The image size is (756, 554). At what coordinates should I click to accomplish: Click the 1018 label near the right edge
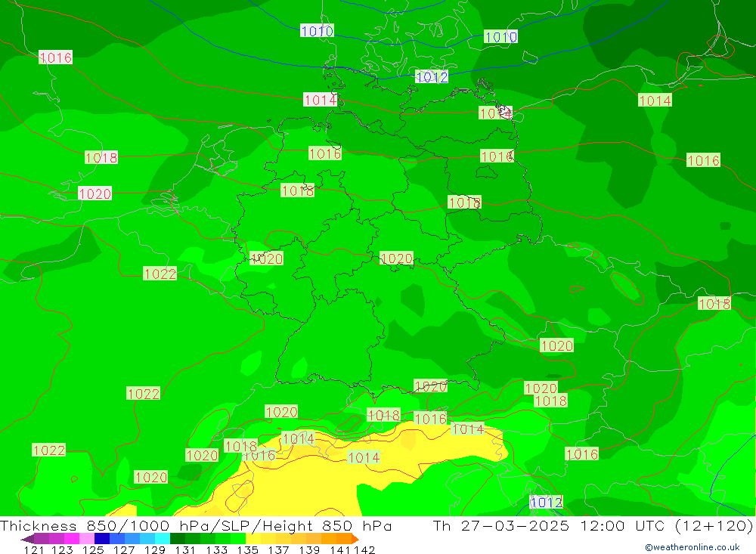[x=714, y=304]
